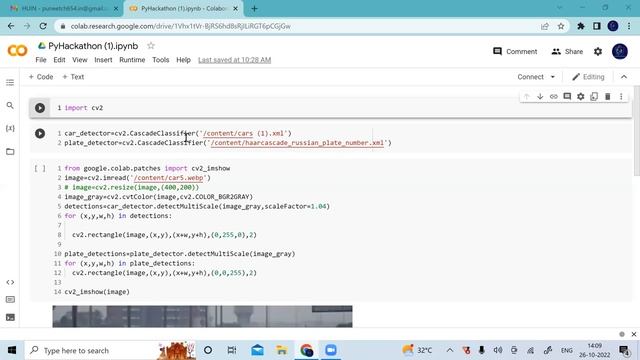
Task: Click the haarcascade_russian_plate_number.xml path
Action: [298, 143]
